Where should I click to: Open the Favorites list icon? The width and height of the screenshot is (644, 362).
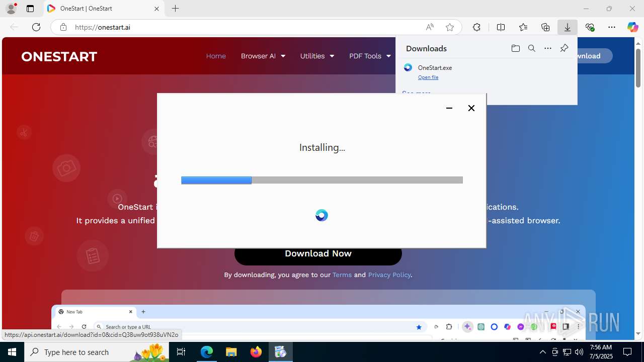(523, 27)
